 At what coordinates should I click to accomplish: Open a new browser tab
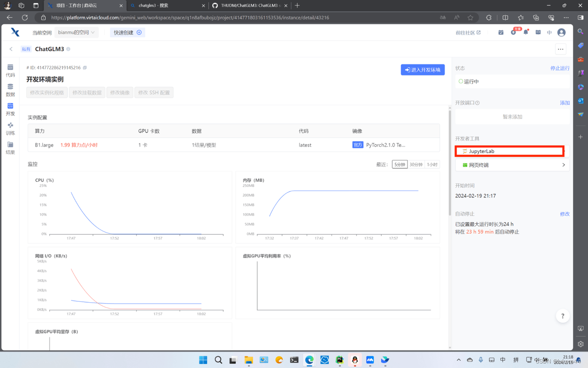tap(297, 6)
